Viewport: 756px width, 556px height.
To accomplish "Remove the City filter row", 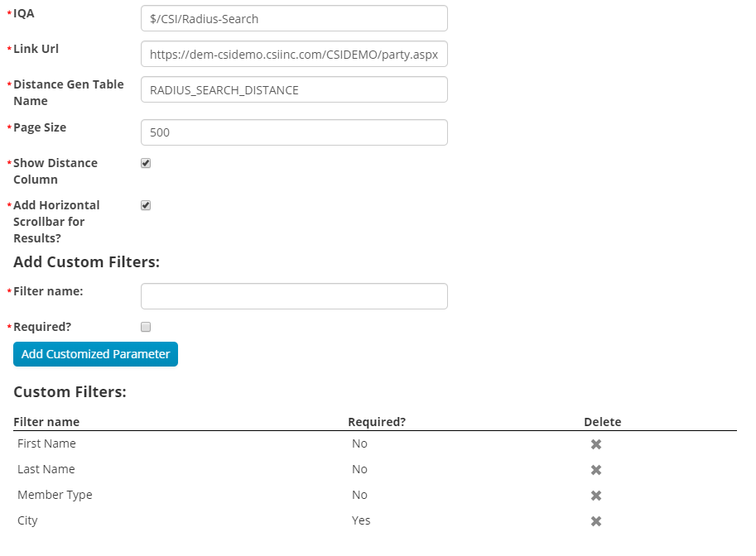I will (595, 521).
